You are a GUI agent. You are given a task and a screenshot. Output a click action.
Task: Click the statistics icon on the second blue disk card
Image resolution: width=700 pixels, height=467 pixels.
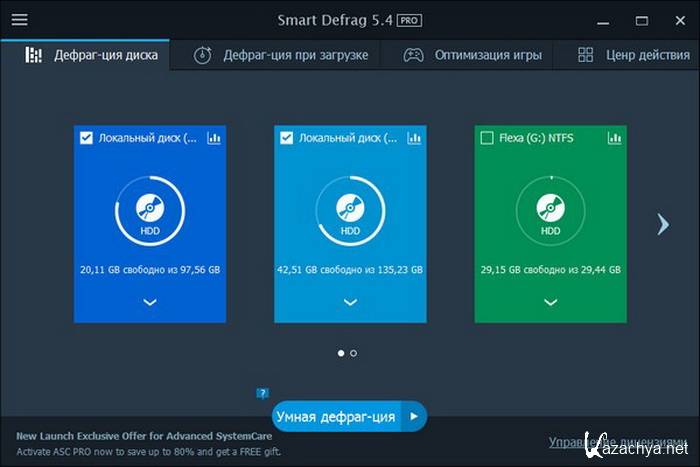coord(414,138)
